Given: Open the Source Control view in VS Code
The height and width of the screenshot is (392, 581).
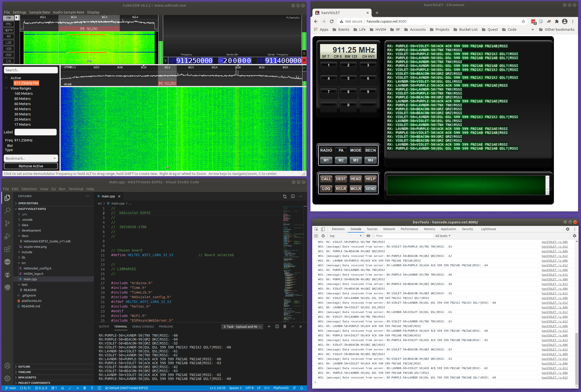Looking at the screenshot, I should click(7, 223).
